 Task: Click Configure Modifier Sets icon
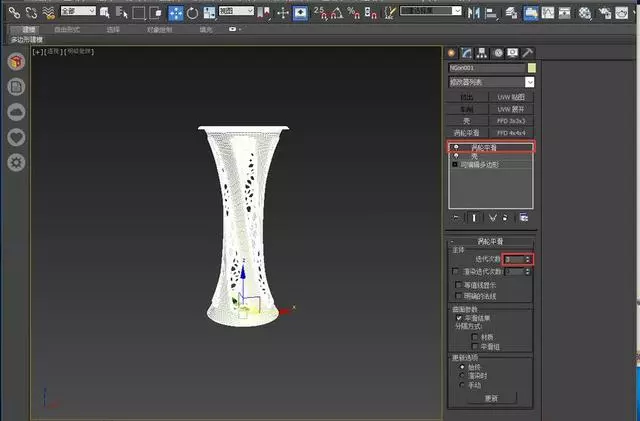coord(522,217)
